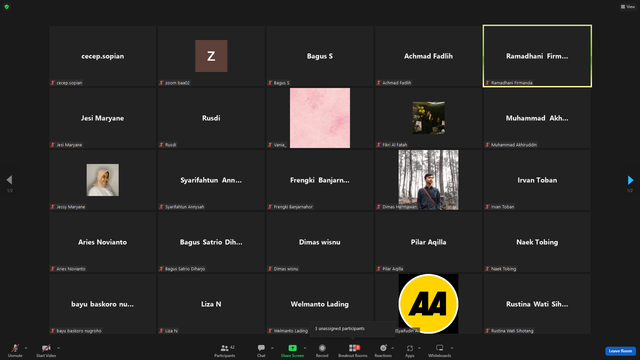Click the pink profile picture tile
The height and width of the screenshot is (360, 640).
320,118
